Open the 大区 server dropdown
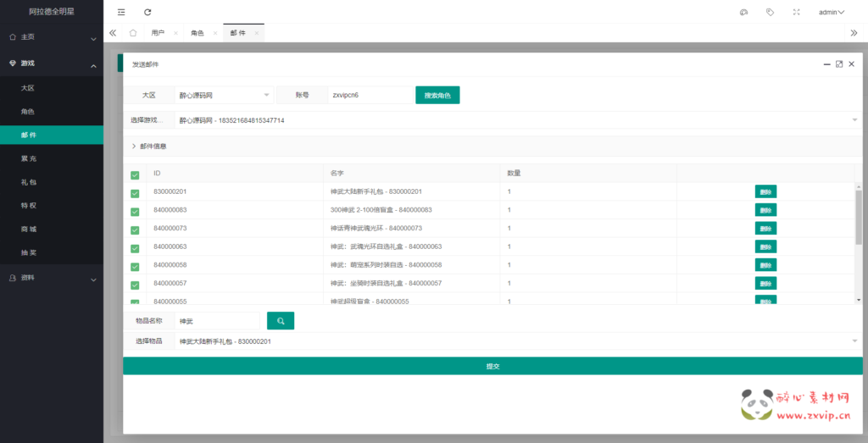Image resolution: width=868 pixels, height=443 pixels. pyautogui.click(x=224, y=96)
